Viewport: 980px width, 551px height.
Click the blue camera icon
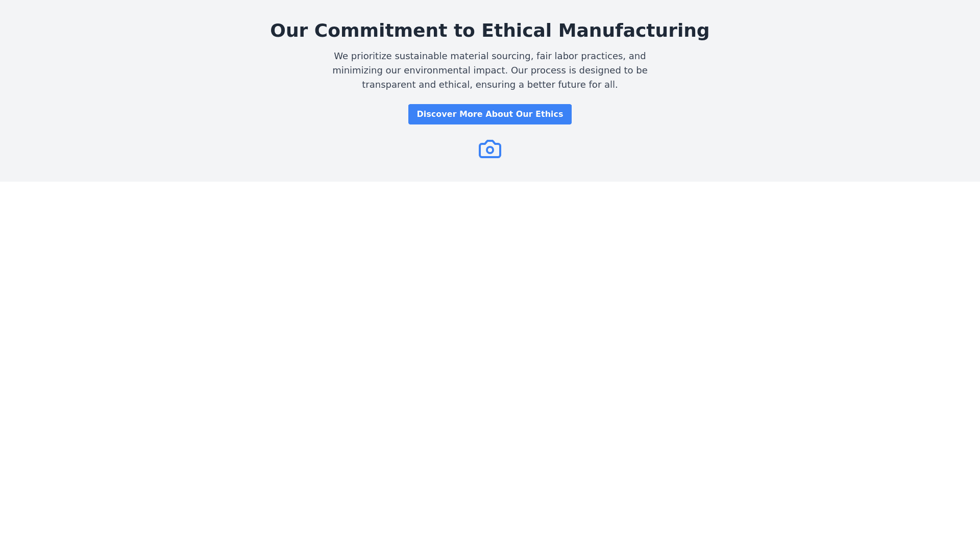489,149
